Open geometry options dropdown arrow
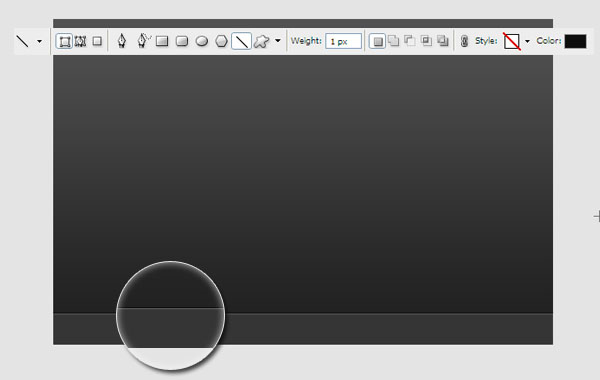The height and width of the screenshot is (380, 600). [x=278, y=41]
